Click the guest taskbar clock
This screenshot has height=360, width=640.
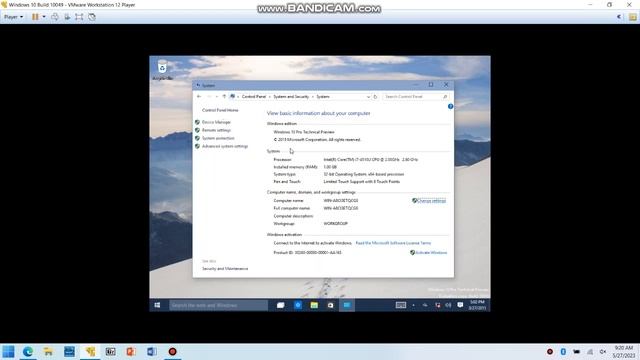click(x=477, y=305)
